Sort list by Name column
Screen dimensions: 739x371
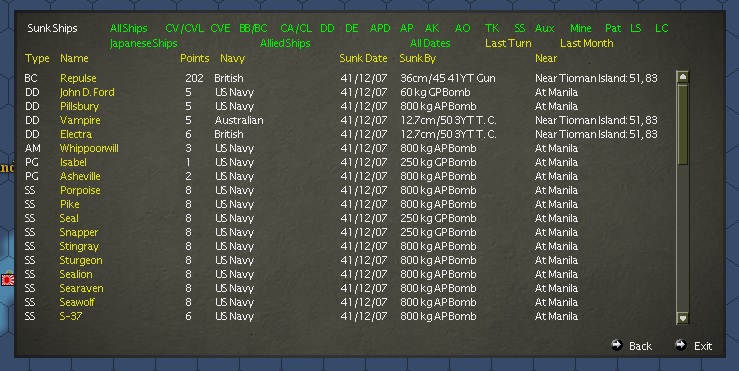(x=74, y=58)
